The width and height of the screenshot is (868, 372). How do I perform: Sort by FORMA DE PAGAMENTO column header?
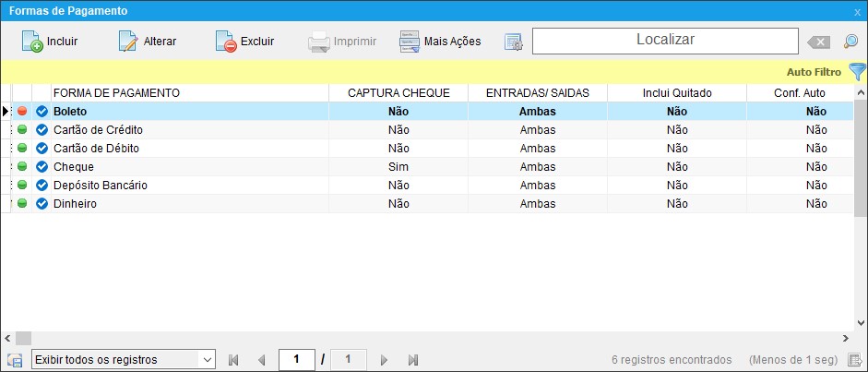[190, 93]
